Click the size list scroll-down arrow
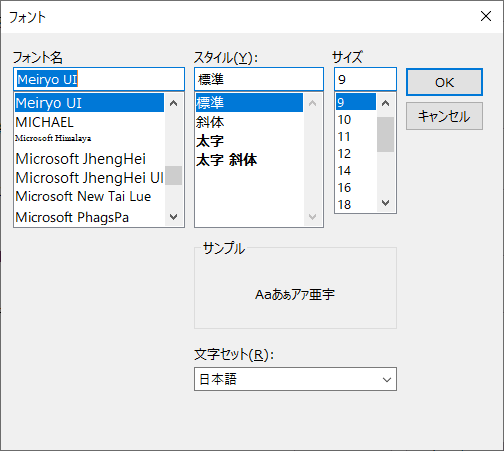 pos(386,203)
